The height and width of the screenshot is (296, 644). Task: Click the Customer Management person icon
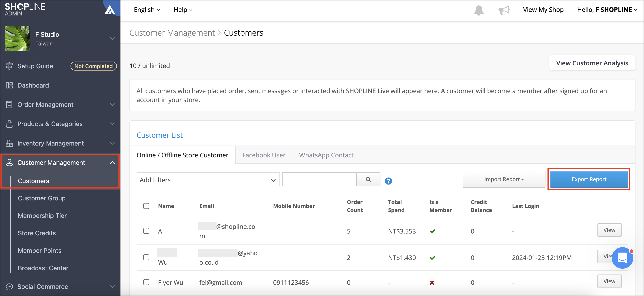click(9, 163)
